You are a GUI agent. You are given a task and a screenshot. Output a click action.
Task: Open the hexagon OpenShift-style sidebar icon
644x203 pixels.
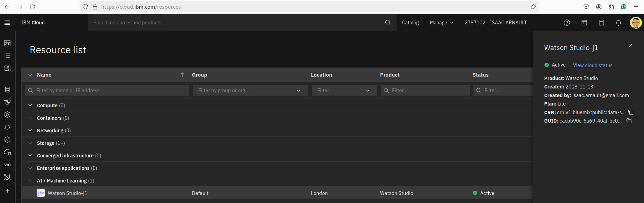[x=7, y=140]
